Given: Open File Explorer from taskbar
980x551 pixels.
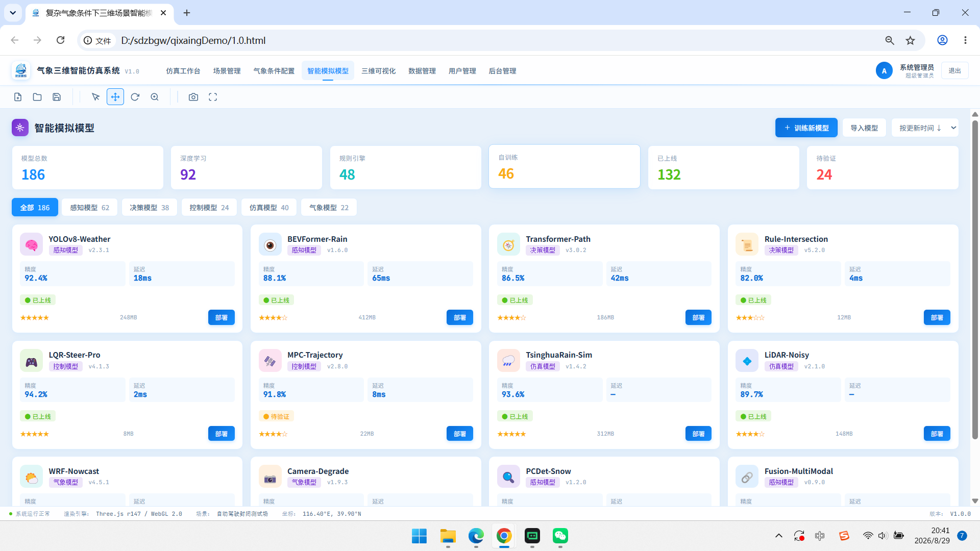Looking at the screenshot, I should [448, 536].
